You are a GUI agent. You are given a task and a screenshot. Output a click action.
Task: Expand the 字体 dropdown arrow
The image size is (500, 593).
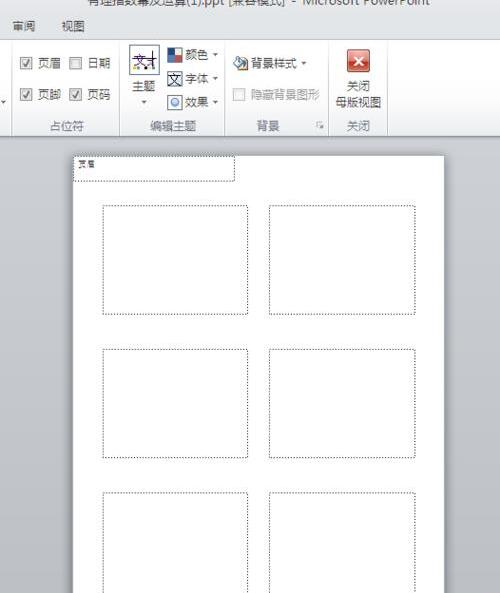pos(215,79)
